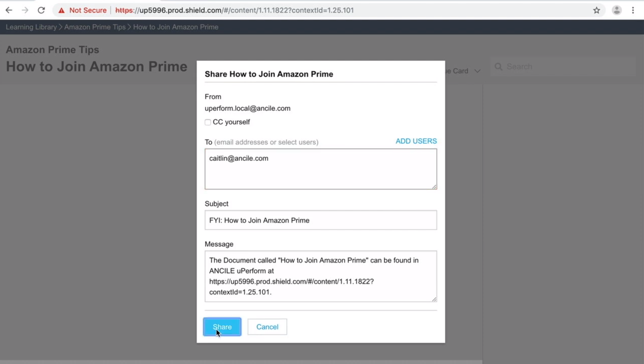Go to Amazon Prime Tips breadcrumb

coord(95,27)
